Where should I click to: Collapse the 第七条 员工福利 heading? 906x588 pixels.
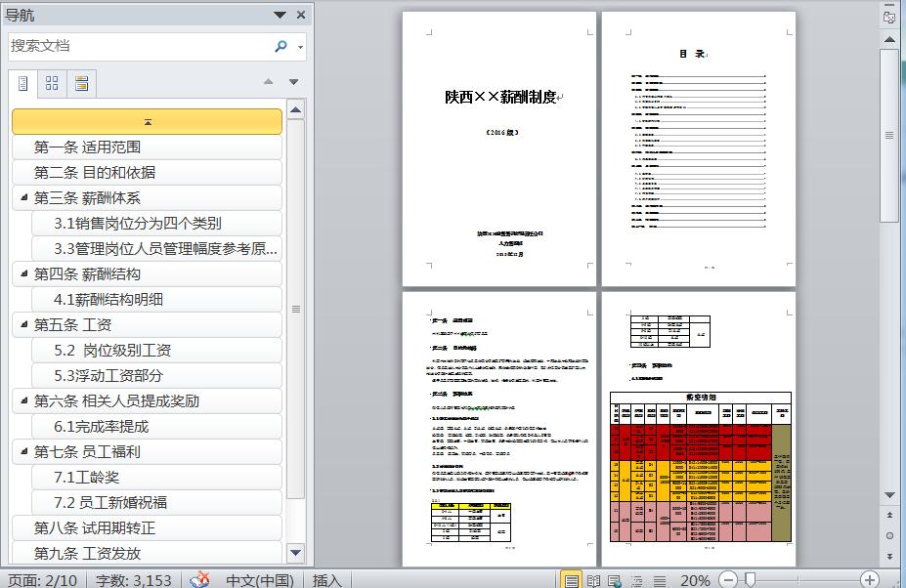point(22,451)
